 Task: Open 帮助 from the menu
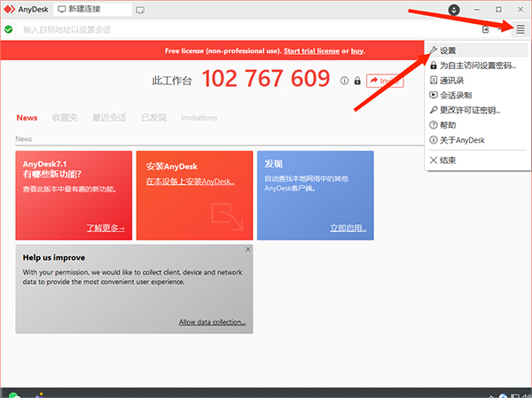coord(477,125)
